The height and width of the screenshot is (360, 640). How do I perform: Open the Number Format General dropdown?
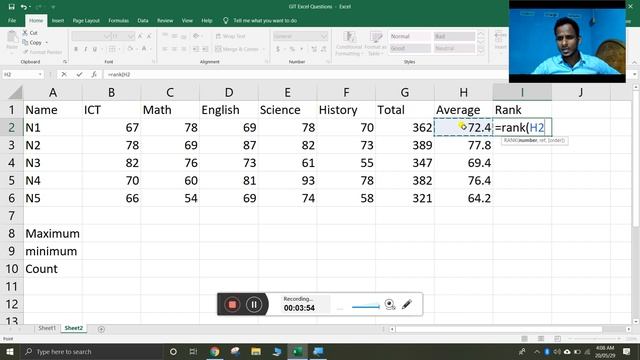[324, 36]
